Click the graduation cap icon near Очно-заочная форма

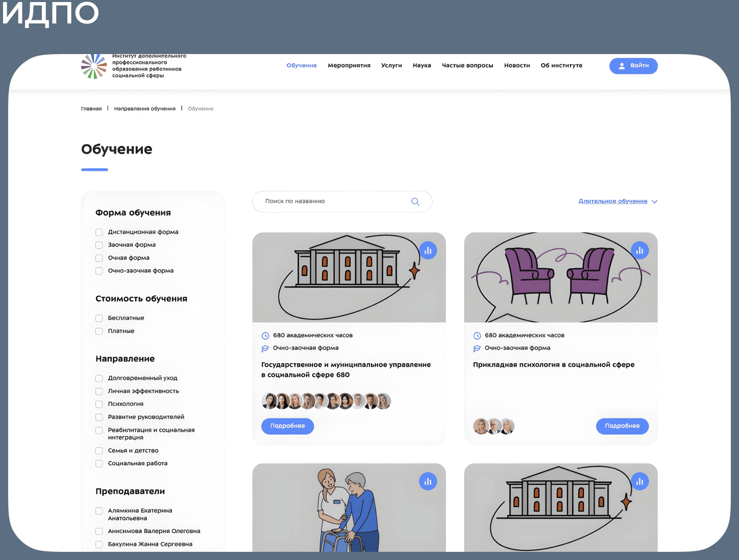click(266, 348)
